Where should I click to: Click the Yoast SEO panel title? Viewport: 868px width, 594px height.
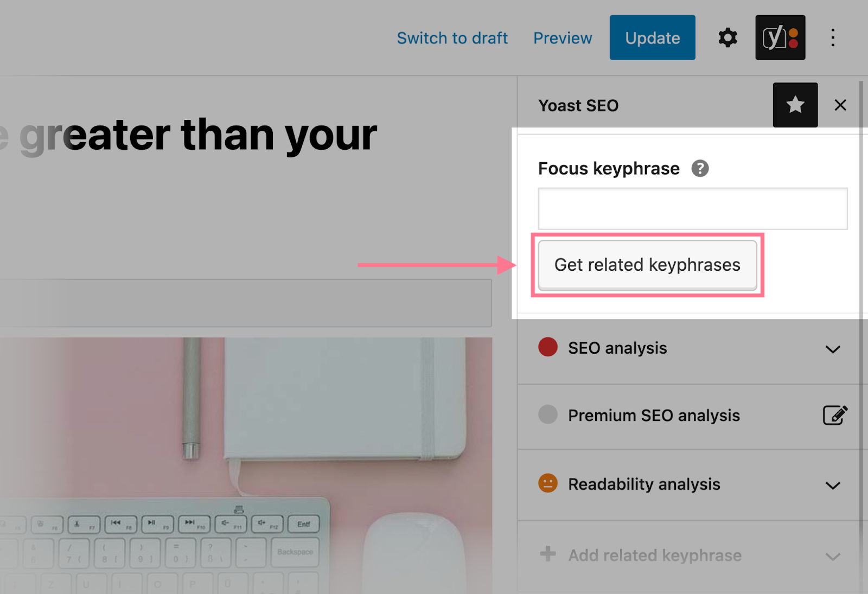tap(578, 105)
